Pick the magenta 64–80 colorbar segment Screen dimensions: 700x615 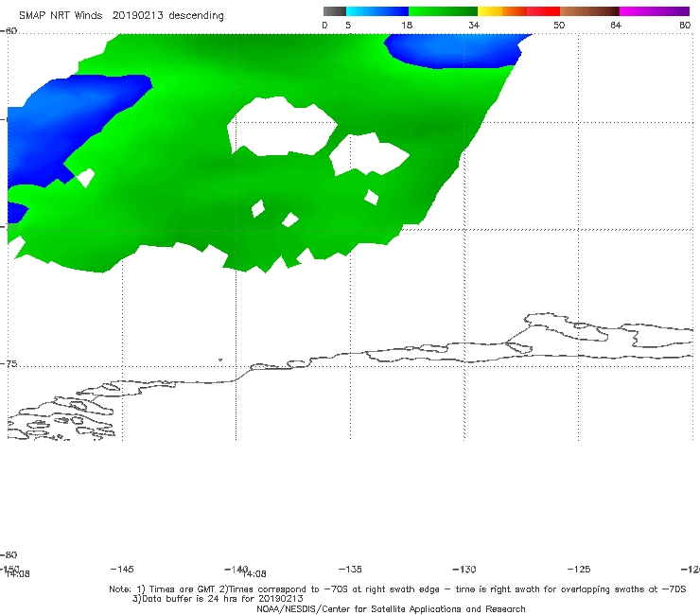click(655, 11)
